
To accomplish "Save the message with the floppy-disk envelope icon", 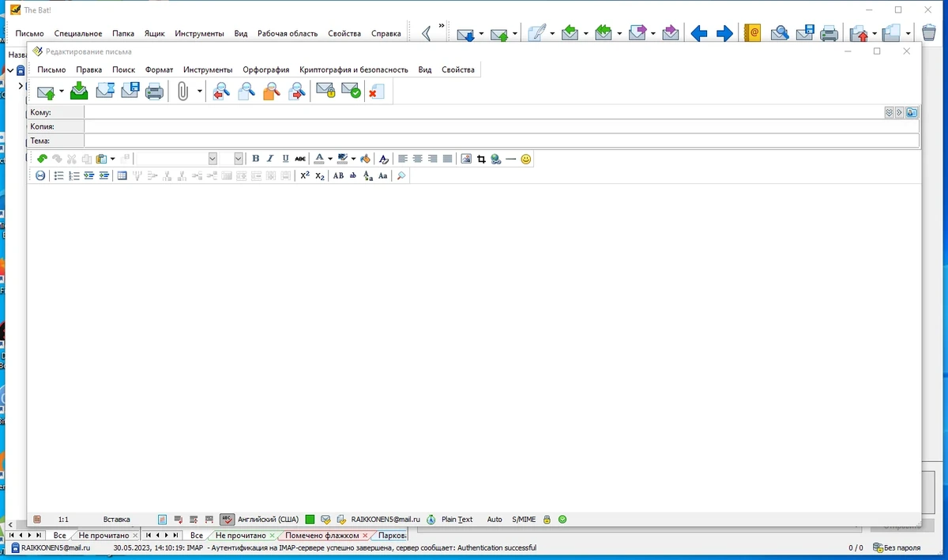I will pos(130,92).
